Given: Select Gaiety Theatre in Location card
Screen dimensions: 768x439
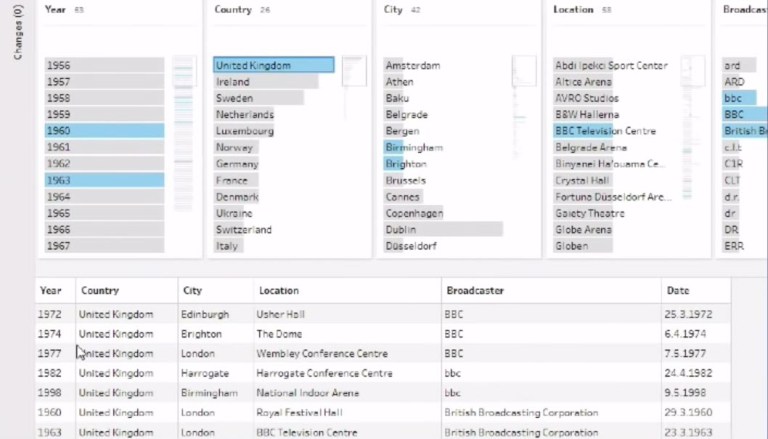Looking at the screenshot, I should (590, 213).
